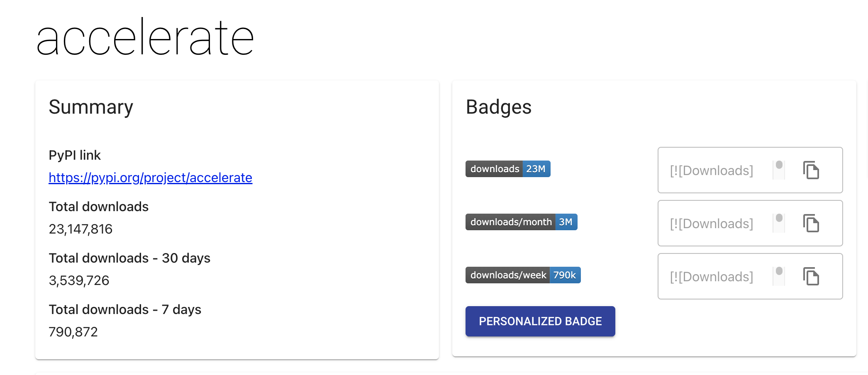Image resolution: width=868 pixels, height=375 pixels.
Task: Copy the downloads/month badge markdown
Action: click(x=811, y=223)
